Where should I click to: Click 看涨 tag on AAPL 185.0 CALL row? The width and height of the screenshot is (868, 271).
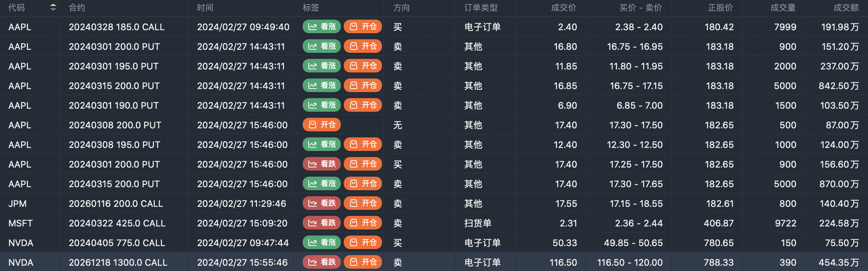[x=322, y=27]
